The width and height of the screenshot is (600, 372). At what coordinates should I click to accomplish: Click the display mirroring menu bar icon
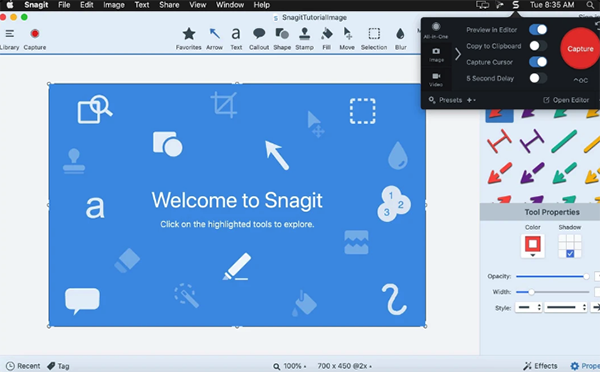pos(482,5)
